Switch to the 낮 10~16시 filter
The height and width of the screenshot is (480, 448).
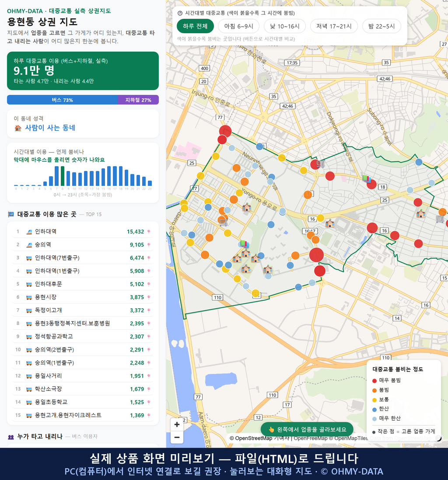pyautogui.click(x=285, y=26)
